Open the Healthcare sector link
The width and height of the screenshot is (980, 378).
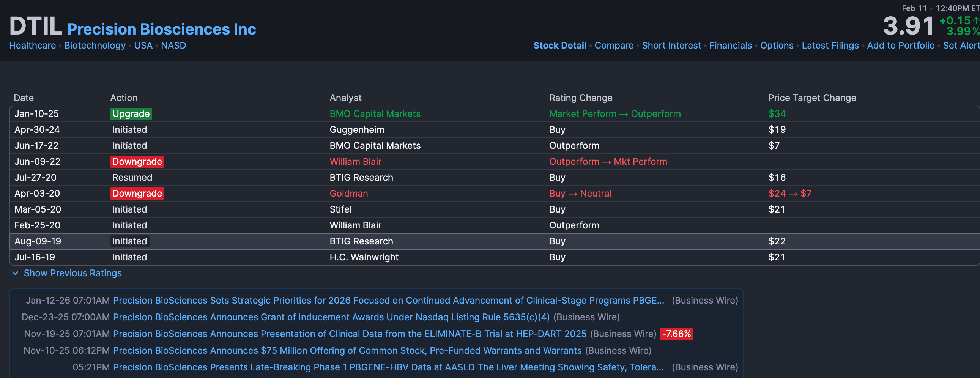pyautogui.click(x=32, y=46)
